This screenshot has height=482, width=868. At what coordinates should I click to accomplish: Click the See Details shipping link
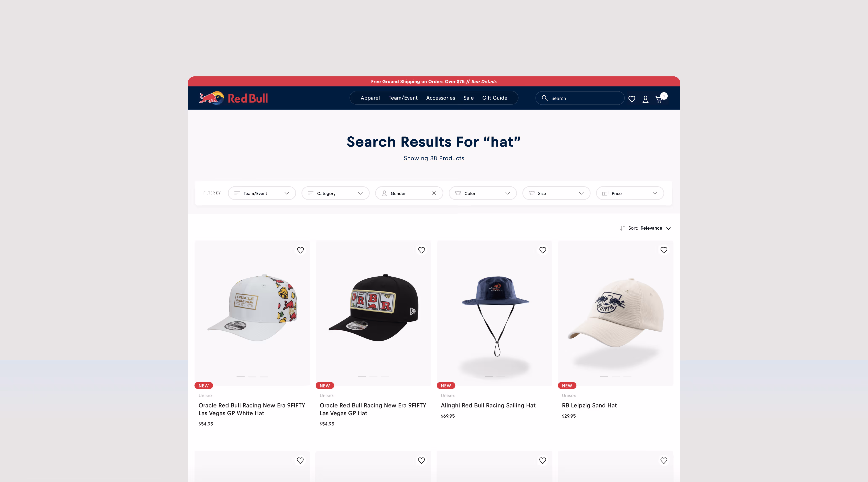[484, 82]
